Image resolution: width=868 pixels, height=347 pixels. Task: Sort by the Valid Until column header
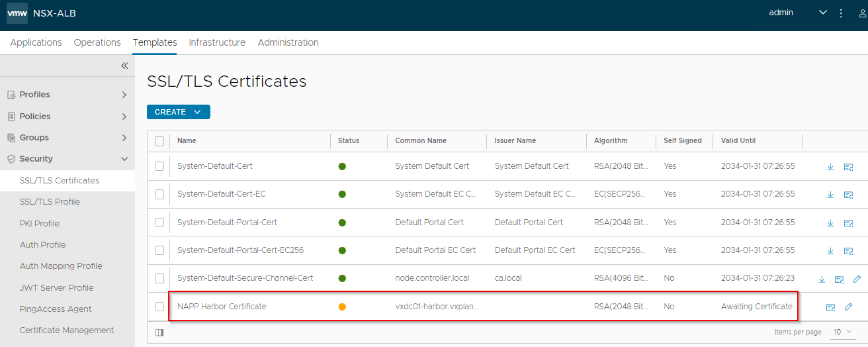point(738,141)
